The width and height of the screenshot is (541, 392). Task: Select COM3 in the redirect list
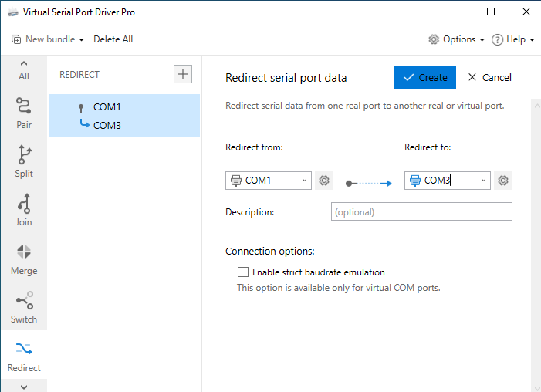[x=107, y=125]
